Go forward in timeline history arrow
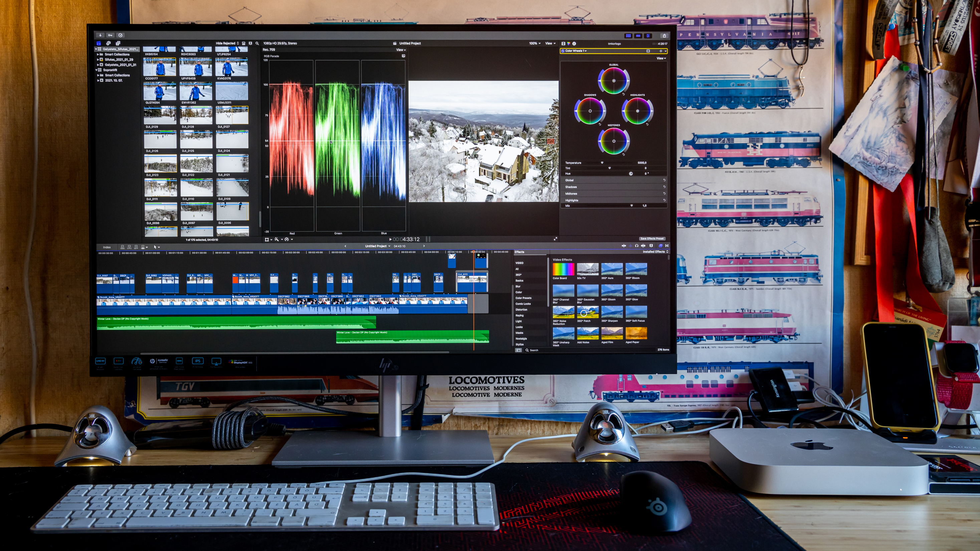Screen dimensions: 980x551 pos(424,246)
